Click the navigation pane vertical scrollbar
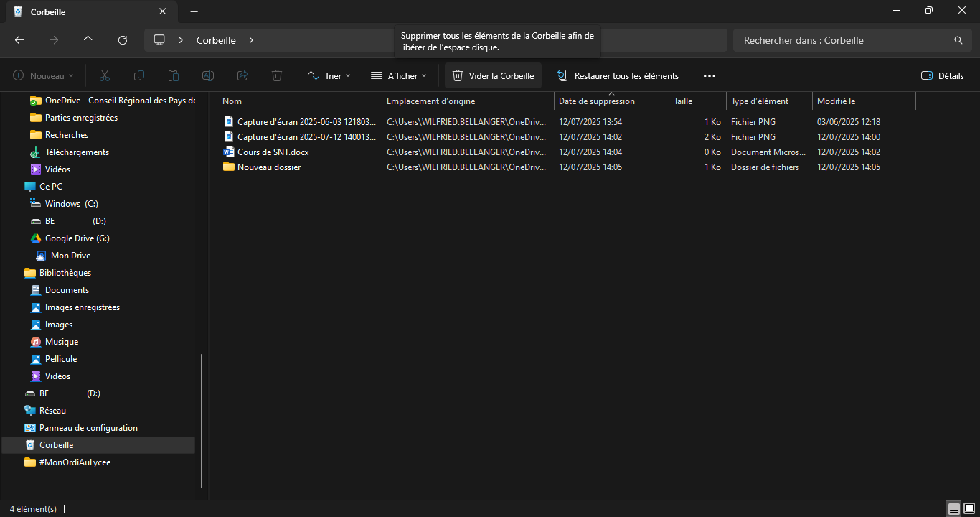The height and width of the screenshot is (517, 980). 202,420
